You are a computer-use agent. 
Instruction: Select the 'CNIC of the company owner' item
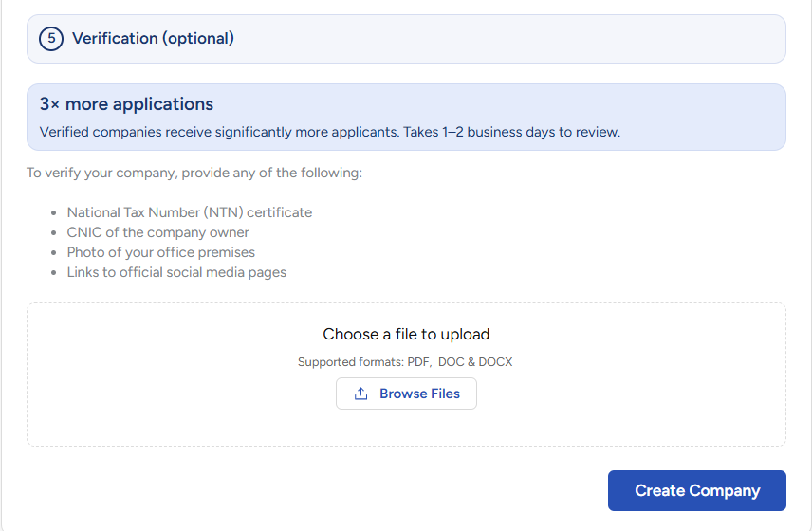pyautogui.click(x=157, y=232)
